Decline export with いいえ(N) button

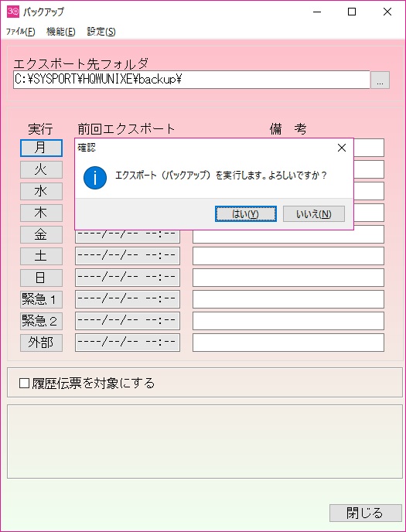(x=314, y=214)
